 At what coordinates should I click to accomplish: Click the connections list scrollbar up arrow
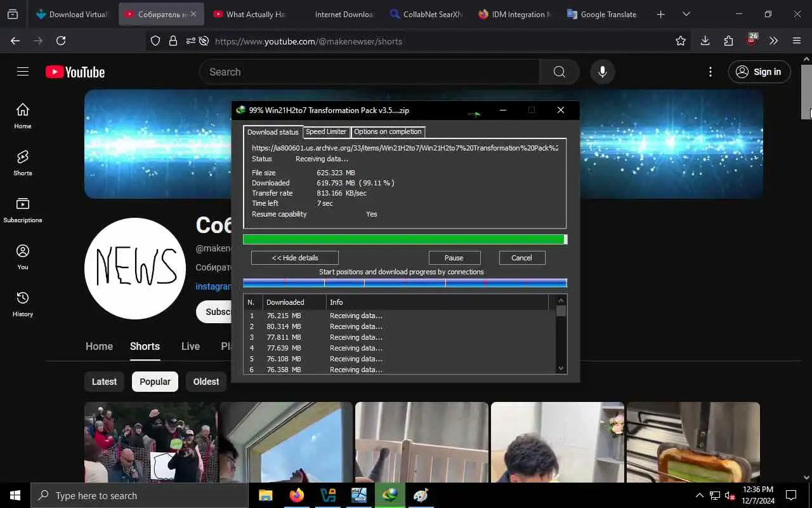click(561, 300)
